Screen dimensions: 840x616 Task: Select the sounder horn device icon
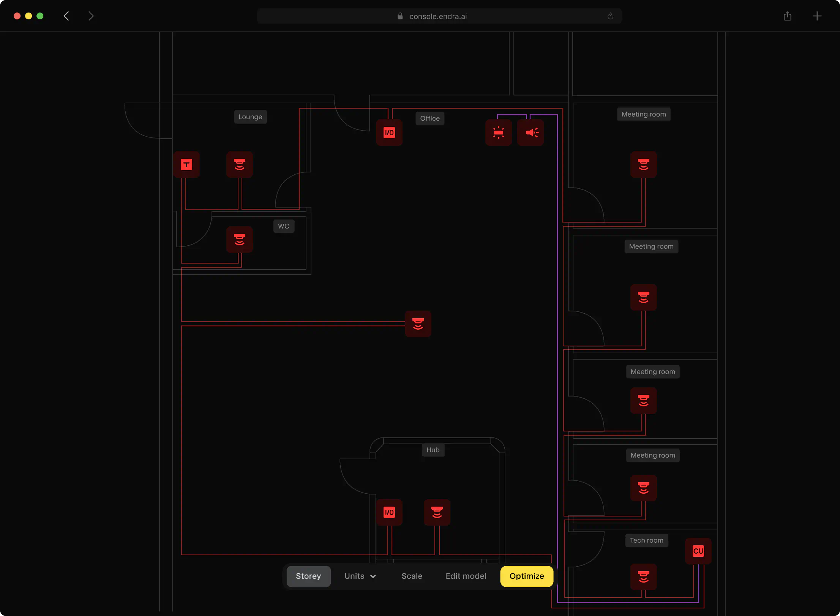[531, 133]
